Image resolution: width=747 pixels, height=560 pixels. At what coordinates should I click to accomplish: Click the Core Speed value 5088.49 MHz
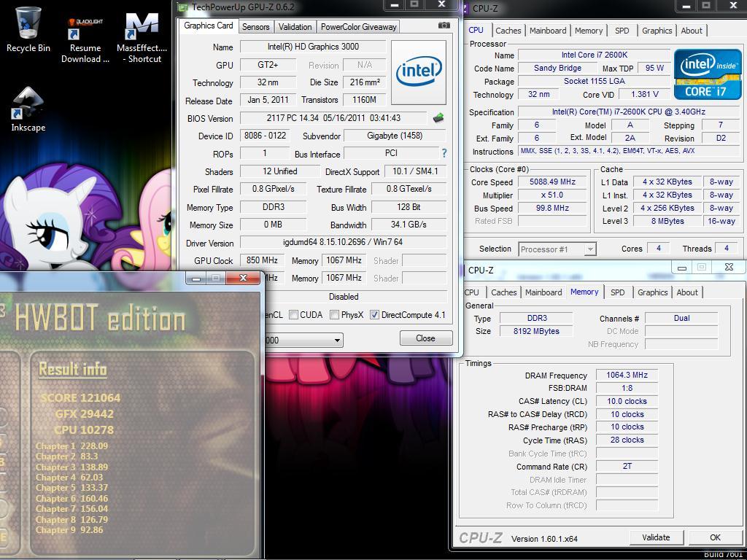(553, 182)
